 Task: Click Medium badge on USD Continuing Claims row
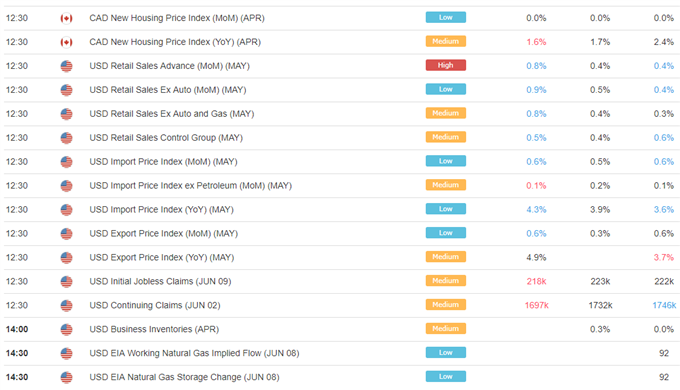(446, 305)
